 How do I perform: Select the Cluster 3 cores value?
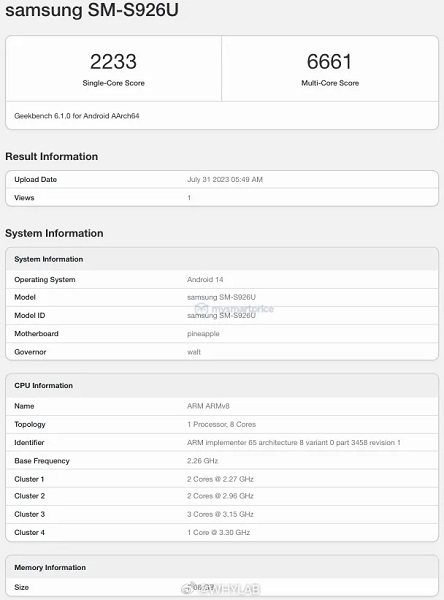pyautogui.click(x=220, y=514)
